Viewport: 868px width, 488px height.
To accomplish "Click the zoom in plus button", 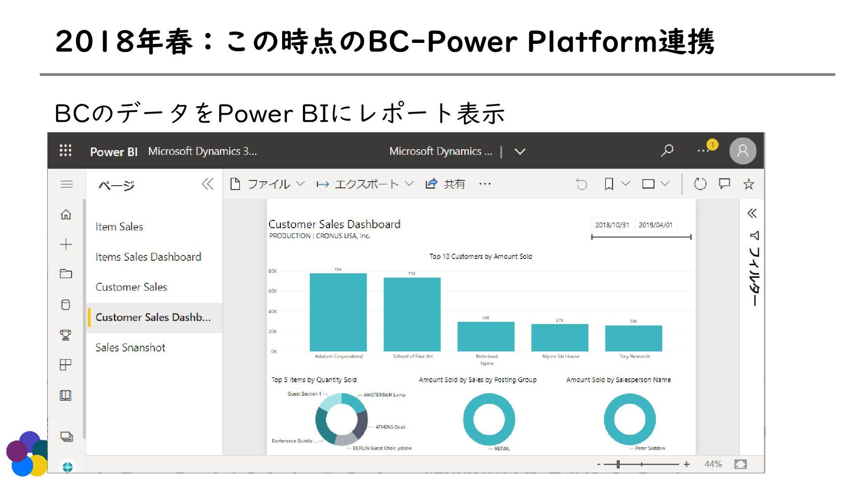I will click(686, 465).
